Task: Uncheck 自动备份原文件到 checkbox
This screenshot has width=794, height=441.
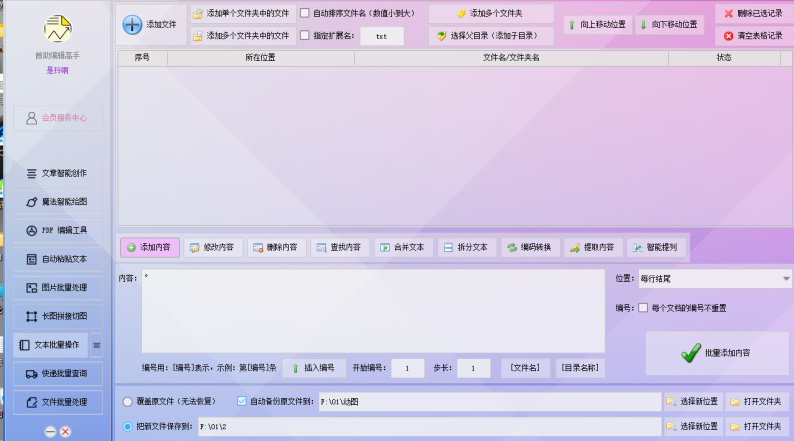Action: [x=242, y=401]
